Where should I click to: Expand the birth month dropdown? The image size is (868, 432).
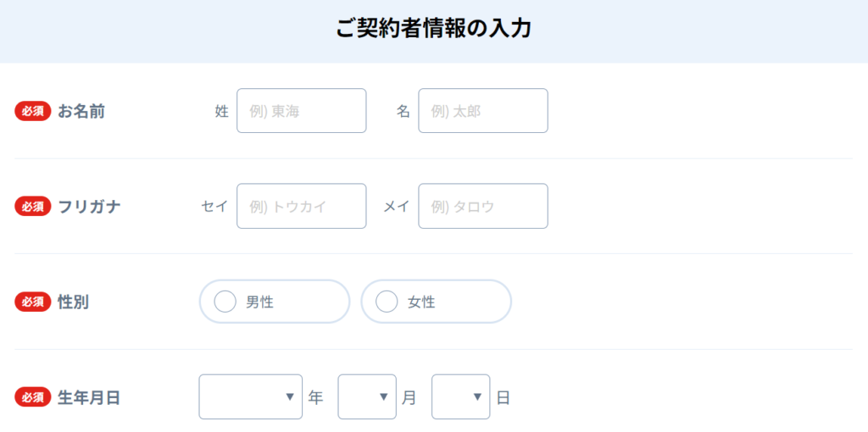[x=367, y=396]
